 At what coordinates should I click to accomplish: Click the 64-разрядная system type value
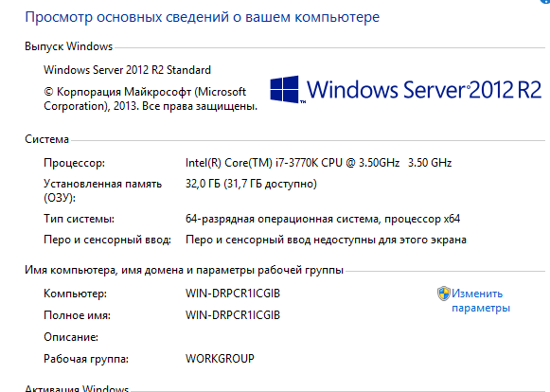click(323, 219)
